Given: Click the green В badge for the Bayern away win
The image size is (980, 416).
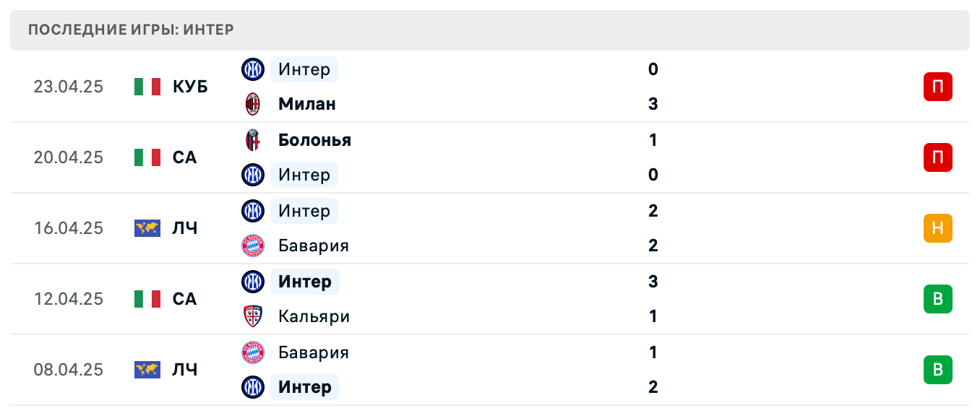Looking at the screenshot, I should click(937, 369).
